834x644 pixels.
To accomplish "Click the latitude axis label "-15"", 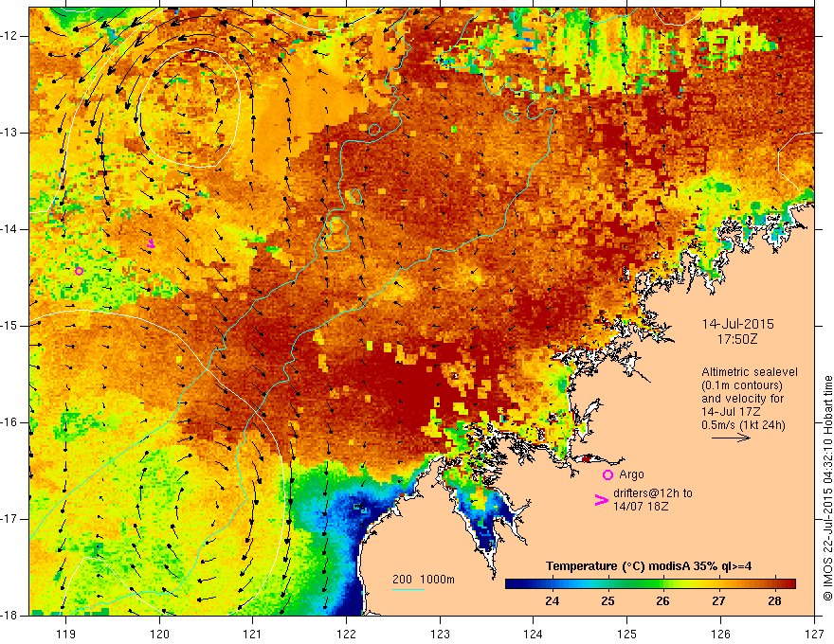I will point(9,326).
